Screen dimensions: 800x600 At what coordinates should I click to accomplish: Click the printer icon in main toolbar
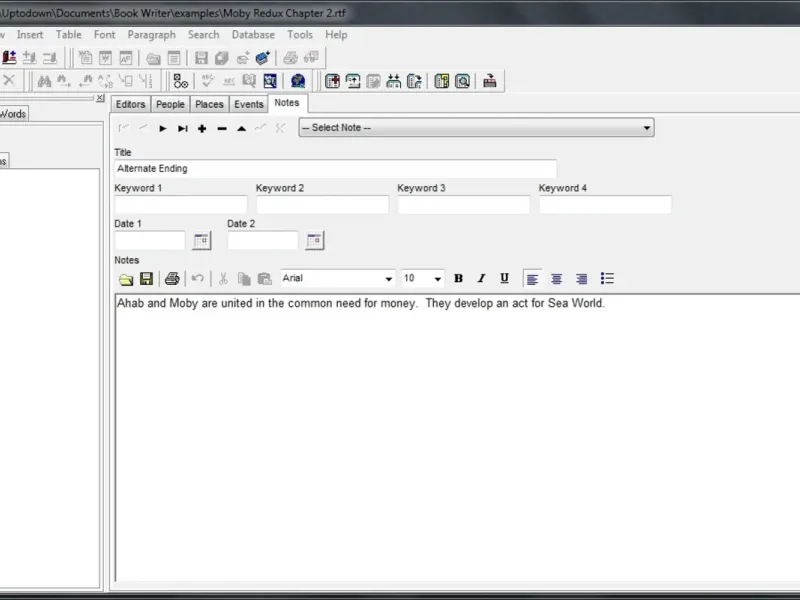point(290,58)
